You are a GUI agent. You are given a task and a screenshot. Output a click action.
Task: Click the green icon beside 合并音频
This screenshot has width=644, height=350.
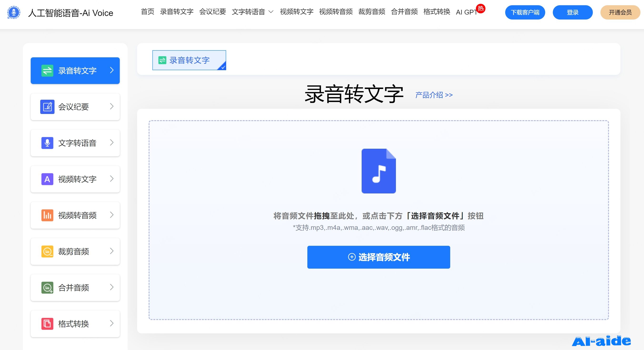click(47, 288)
